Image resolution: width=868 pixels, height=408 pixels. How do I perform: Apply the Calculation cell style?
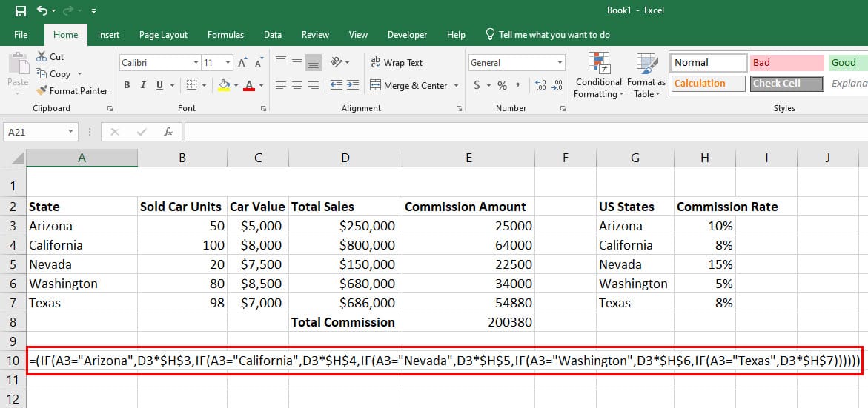coord(708,84)
